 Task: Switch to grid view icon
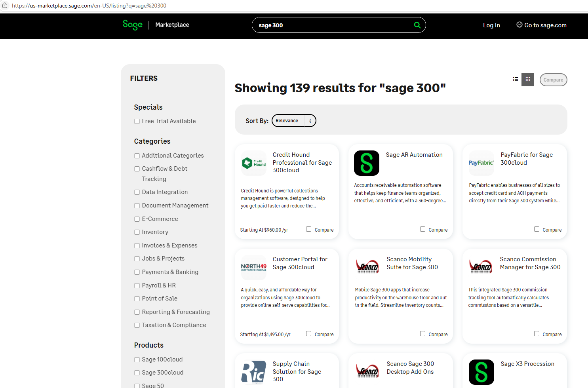[528, 80]
